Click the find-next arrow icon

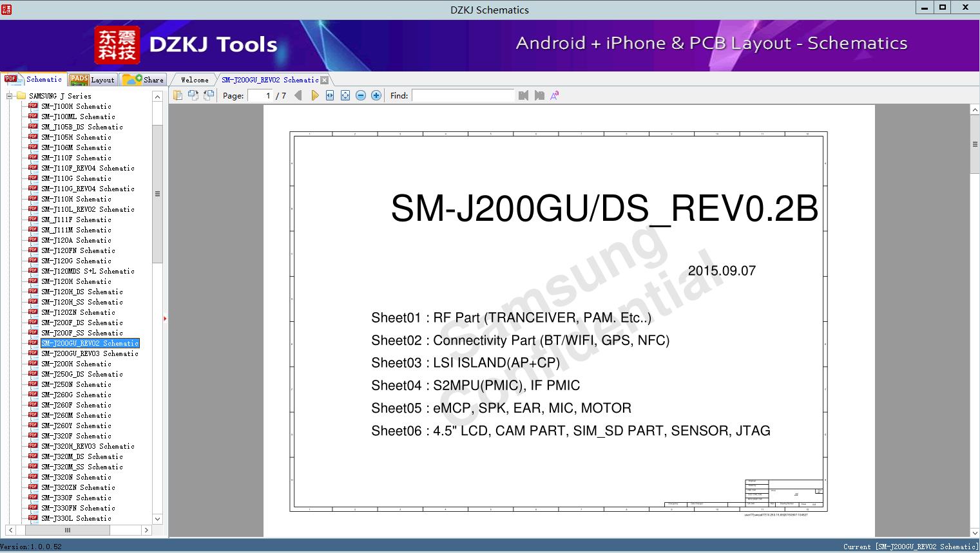coord(540,95)
